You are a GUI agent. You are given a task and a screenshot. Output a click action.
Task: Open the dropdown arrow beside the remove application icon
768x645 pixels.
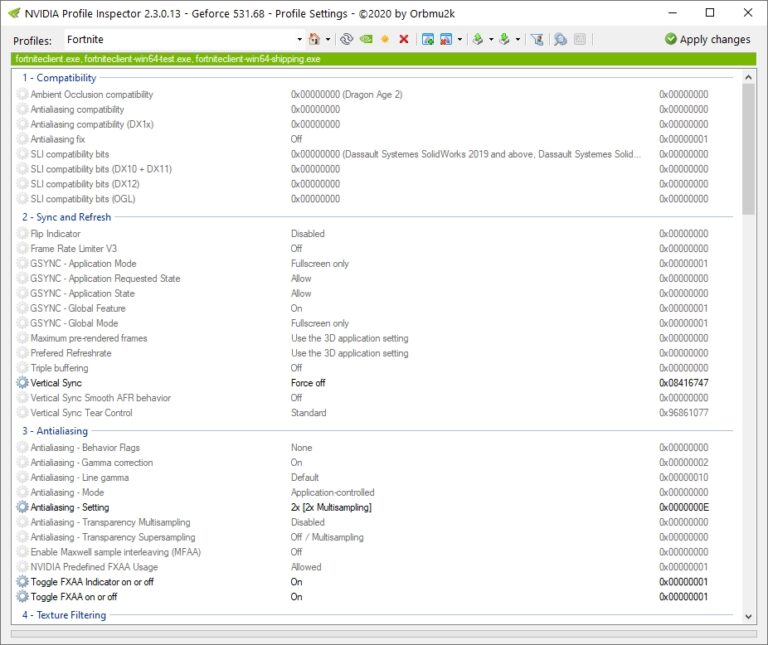click(x=459, y=39)
